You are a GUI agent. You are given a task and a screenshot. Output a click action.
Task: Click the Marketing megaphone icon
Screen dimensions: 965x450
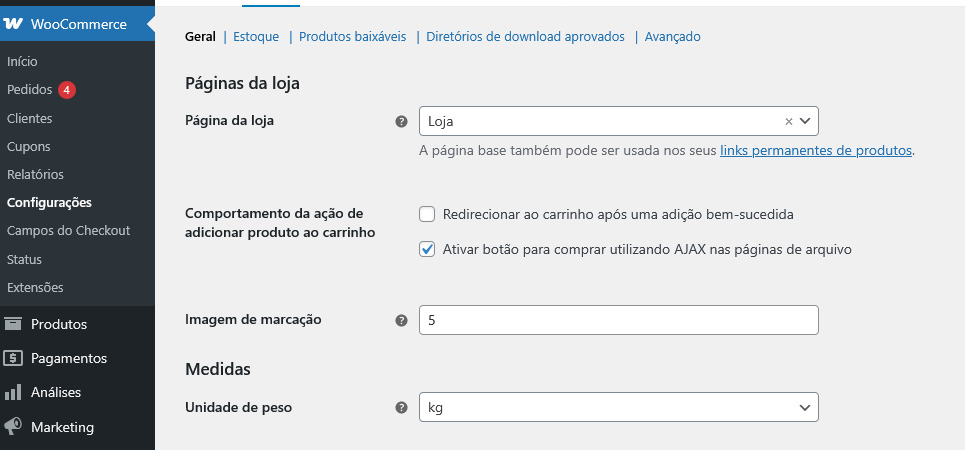coord(13,427)
